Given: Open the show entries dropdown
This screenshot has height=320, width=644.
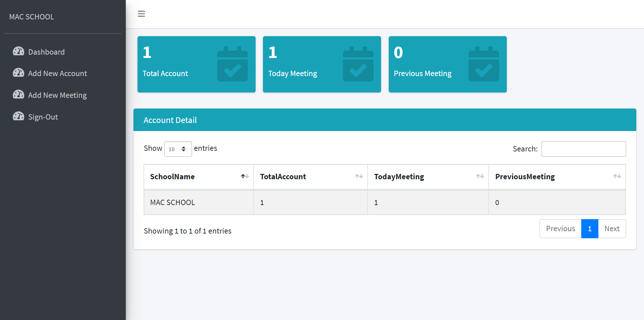Looking at the screenshot, I should 178,149.
